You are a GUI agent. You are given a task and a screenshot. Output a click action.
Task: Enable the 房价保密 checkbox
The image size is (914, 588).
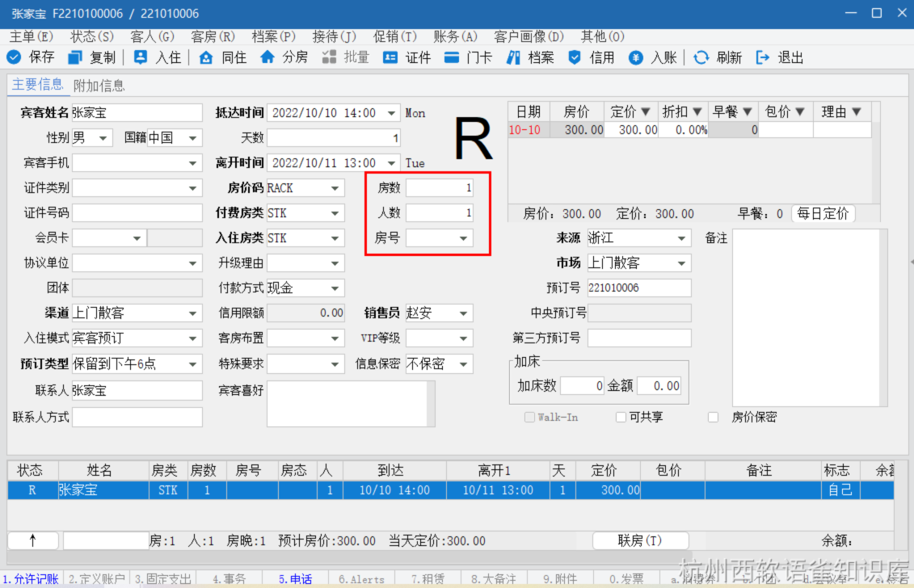point(713,418)
